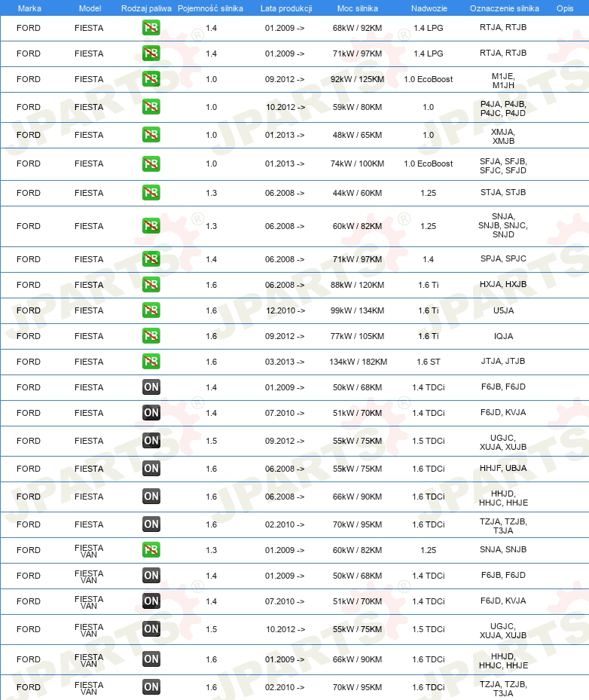This screenshot has height=700, width=589.
Task: Click ON diesel icon in Fiesta Van 10.2012 row
Action: (x=151, y=629)
